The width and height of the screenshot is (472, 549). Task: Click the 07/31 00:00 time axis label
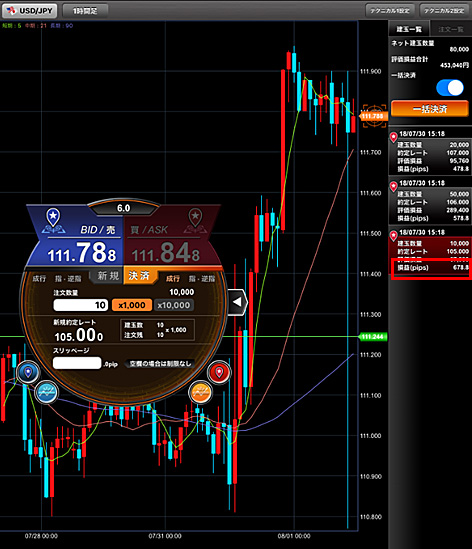pyautogui.click(x=165, y=536)
